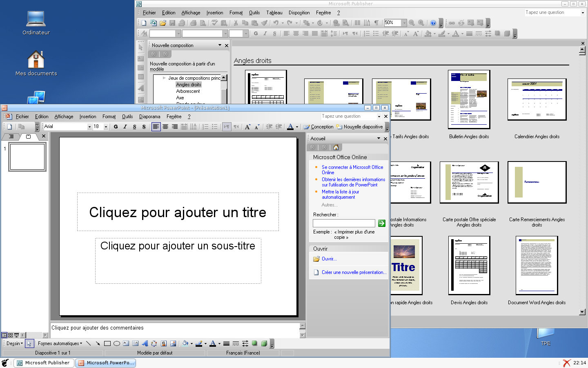Open the 50% zoom dropdown in Publisher

point(404,23)
